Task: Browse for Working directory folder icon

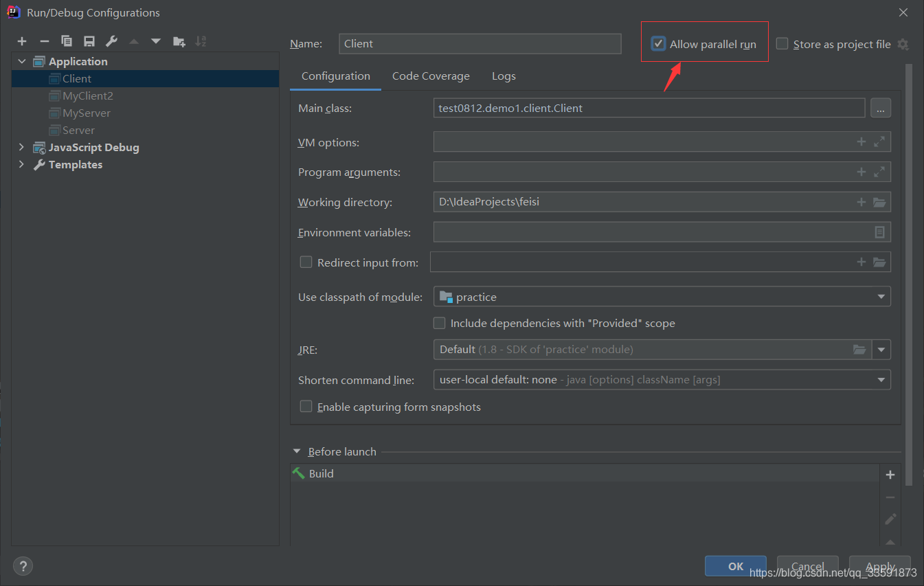Action: pyautogui.click(x=879, y=202)
